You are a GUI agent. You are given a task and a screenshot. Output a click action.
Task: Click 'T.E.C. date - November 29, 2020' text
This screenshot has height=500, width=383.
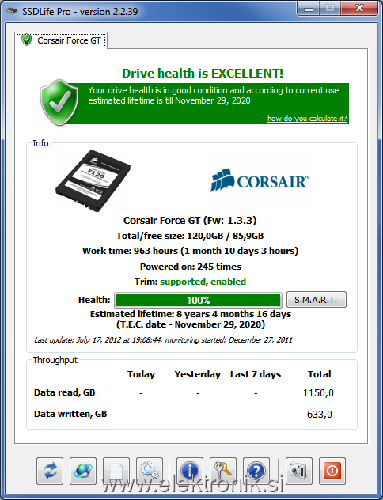(x=190, y=325)
